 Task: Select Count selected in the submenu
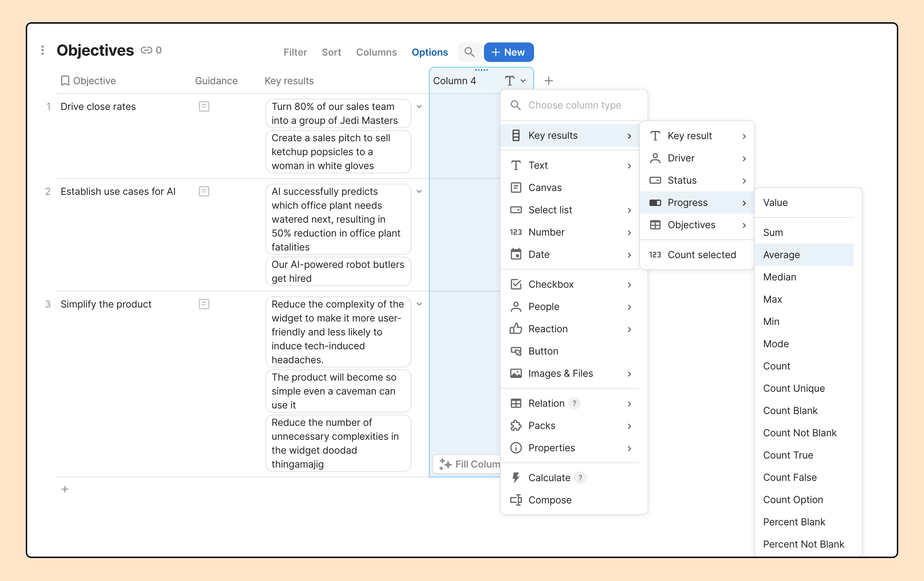tap(698, 255)
